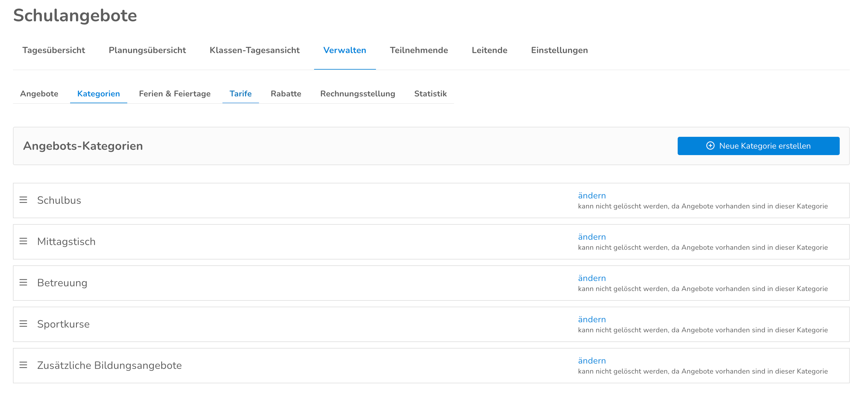Switch to Planungsübersicht tab
The image size is (868, 401).
(x=147, y=50)
